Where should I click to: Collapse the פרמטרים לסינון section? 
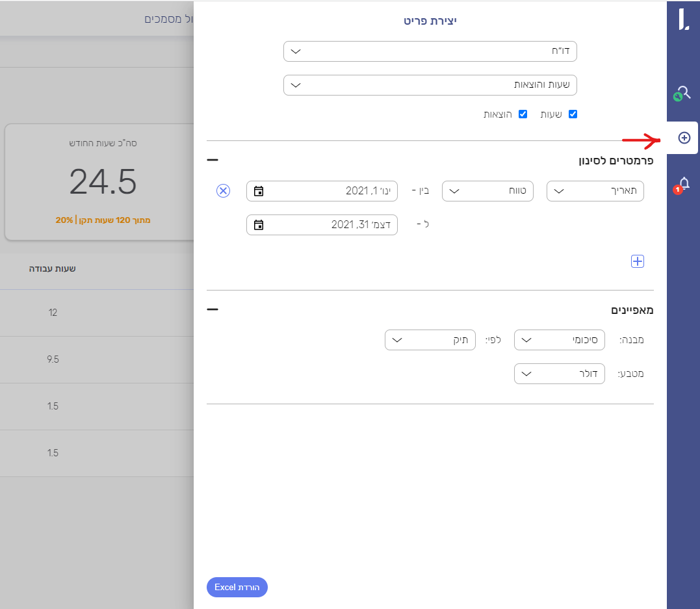coord(213,160)
